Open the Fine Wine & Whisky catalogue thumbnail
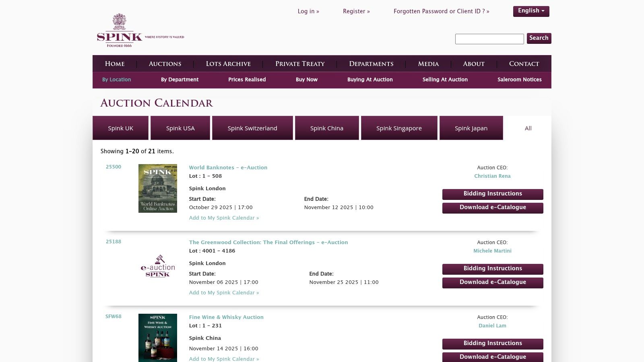Screen dimensions: 644x362 point(158,338)
